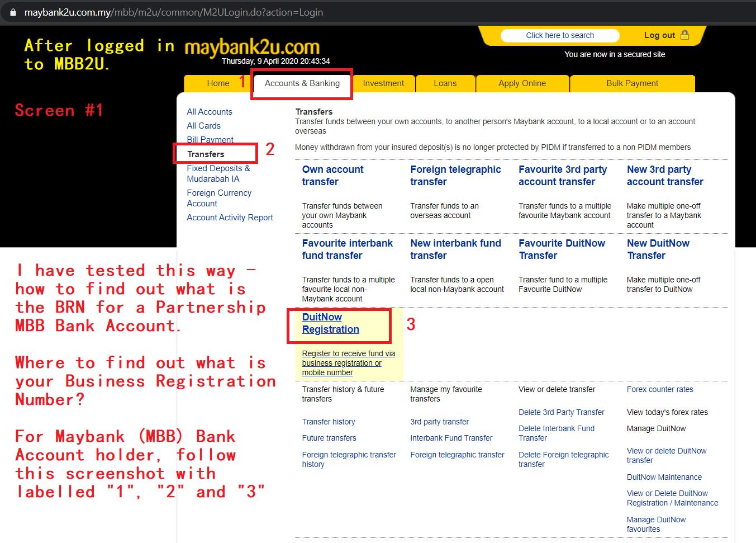Image resolution: width=756 pixels, height=543 pixels.
Task: Click the 'Click here to search' field
Action: click(560, 35)
